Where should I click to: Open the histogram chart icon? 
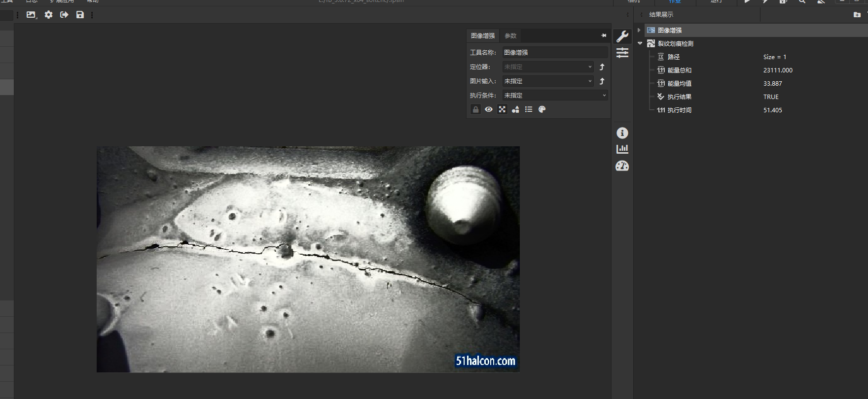pos(622,149)
